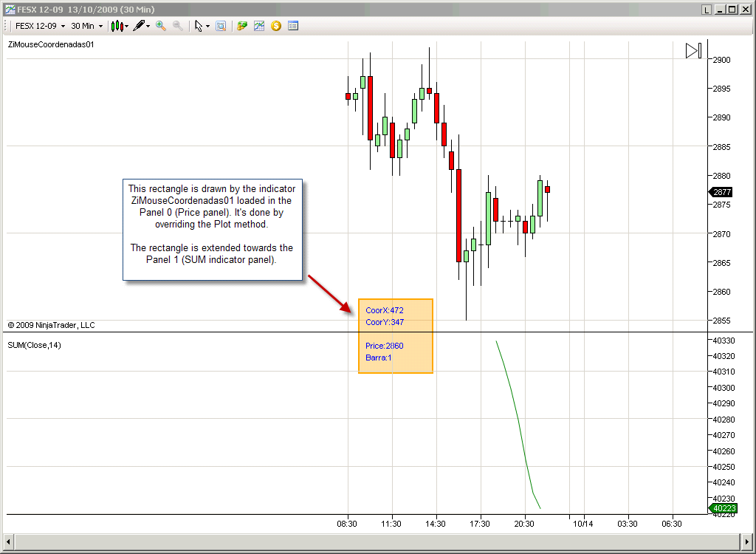Screen dimensions: 756x554
Task: Click the scroll-to-latest-bar arrow icon on chart
Action: (693, 51)
